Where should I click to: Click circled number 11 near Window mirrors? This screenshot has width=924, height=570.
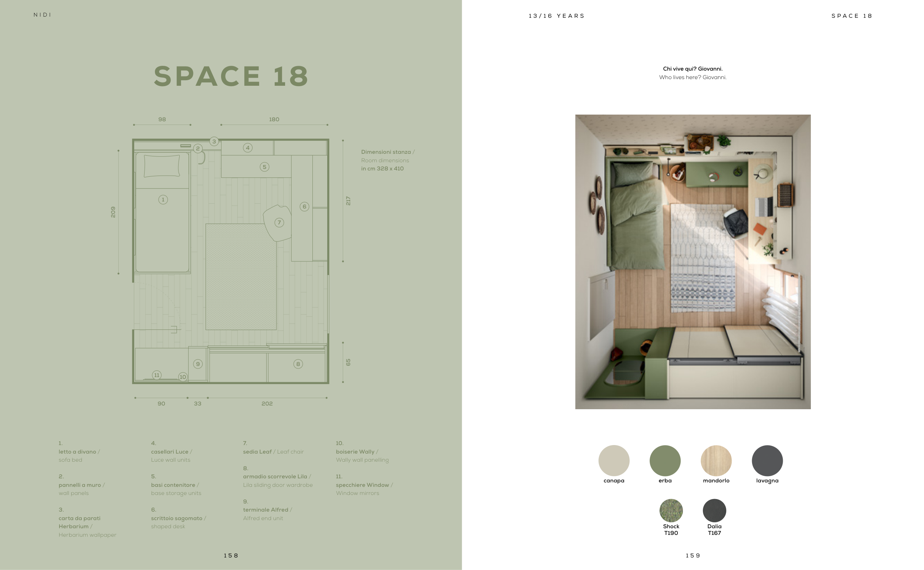pos(156,375)
